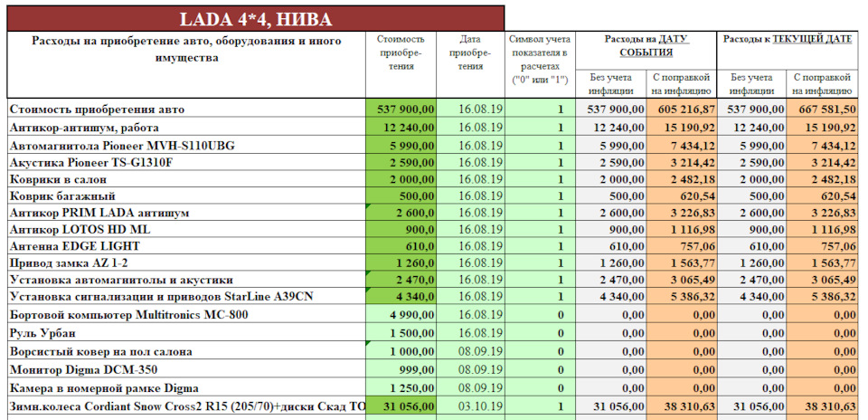Click the Расходы на ДАТУ СОБЫТИЯ header
This screenshot has height=420, width=868.
[646, 46]
